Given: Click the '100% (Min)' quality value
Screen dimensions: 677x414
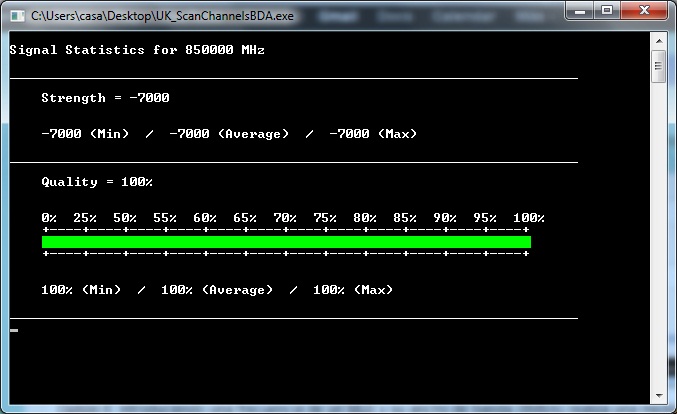Looking at the screenshot, I should (x=81, y=290).
